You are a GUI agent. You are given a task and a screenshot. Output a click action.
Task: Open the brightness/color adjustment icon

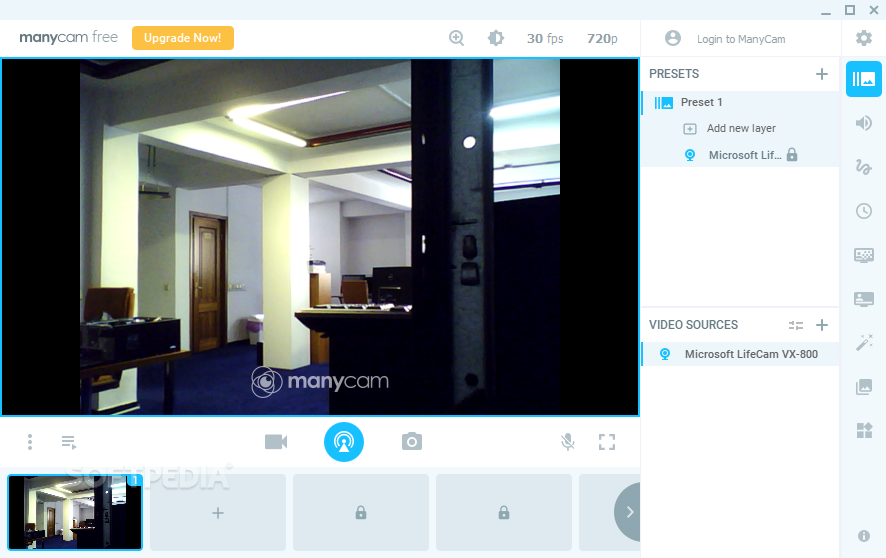496,38
